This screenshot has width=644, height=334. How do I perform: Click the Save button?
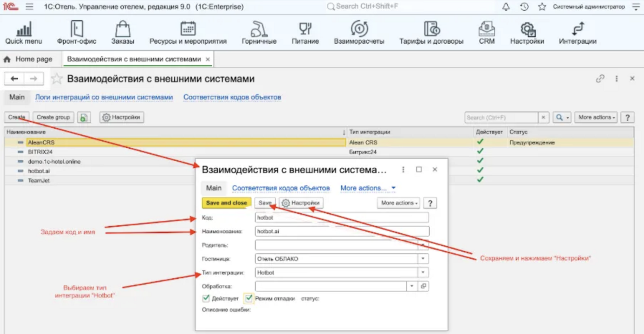click(x=264, y=203)
